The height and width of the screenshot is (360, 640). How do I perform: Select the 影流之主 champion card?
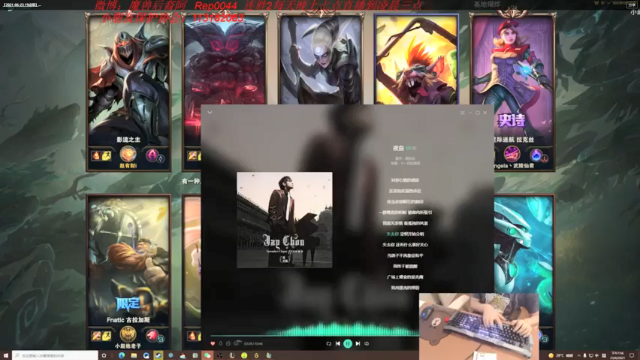129,92
